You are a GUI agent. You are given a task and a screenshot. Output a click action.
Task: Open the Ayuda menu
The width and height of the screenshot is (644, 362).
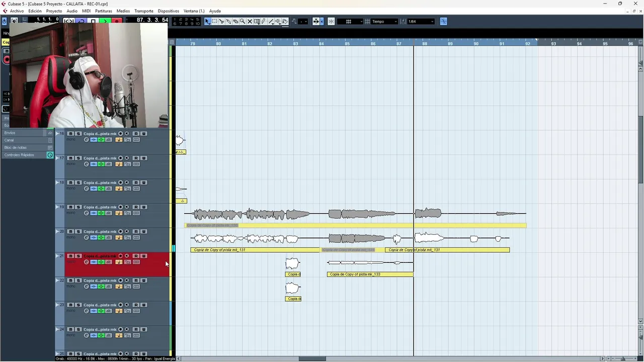tap(215, 11)
